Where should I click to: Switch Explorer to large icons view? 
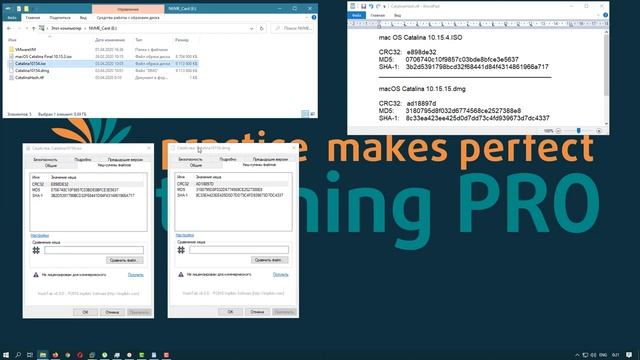point(312,114)
